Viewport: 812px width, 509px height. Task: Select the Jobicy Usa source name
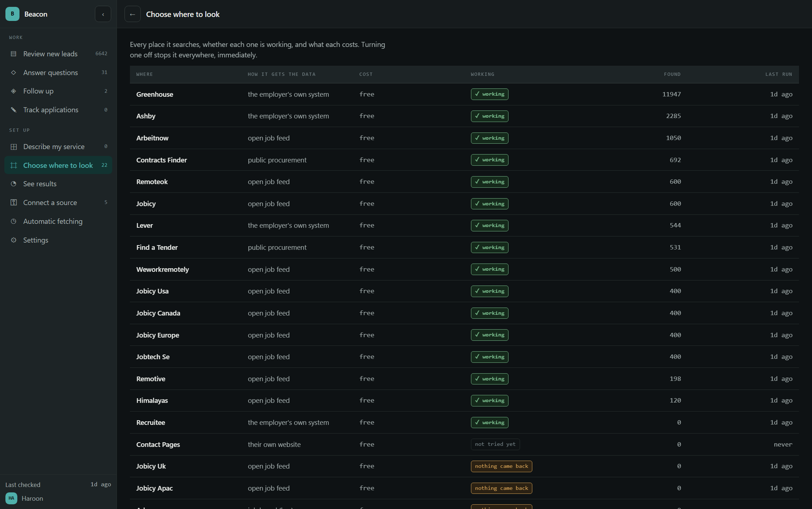152,291
